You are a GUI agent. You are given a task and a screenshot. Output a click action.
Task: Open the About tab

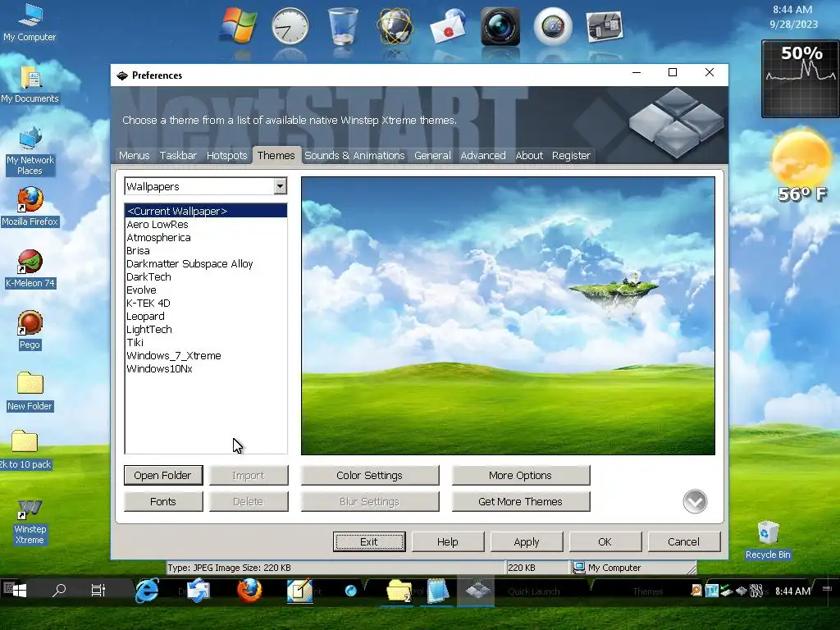pos(529,155)
